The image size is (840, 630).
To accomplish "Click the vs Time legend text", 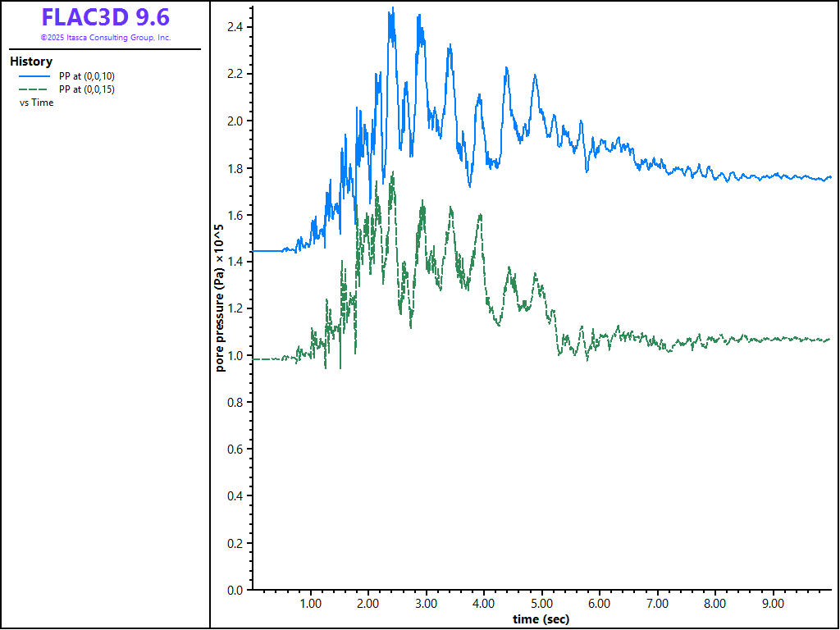I will (x=36, y=103).
